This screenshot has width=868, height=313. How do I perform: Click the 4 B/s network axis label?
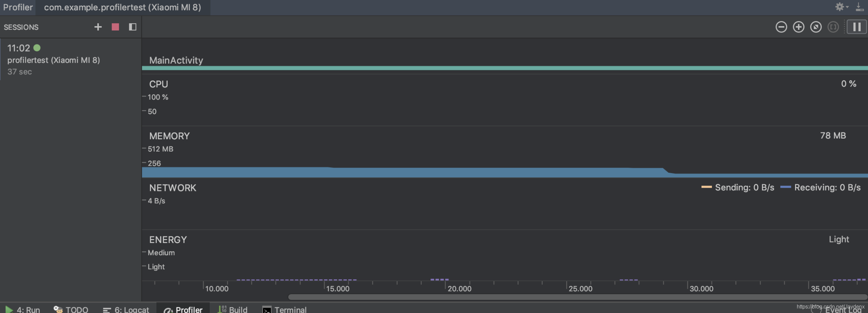click(x=156, y=201)
